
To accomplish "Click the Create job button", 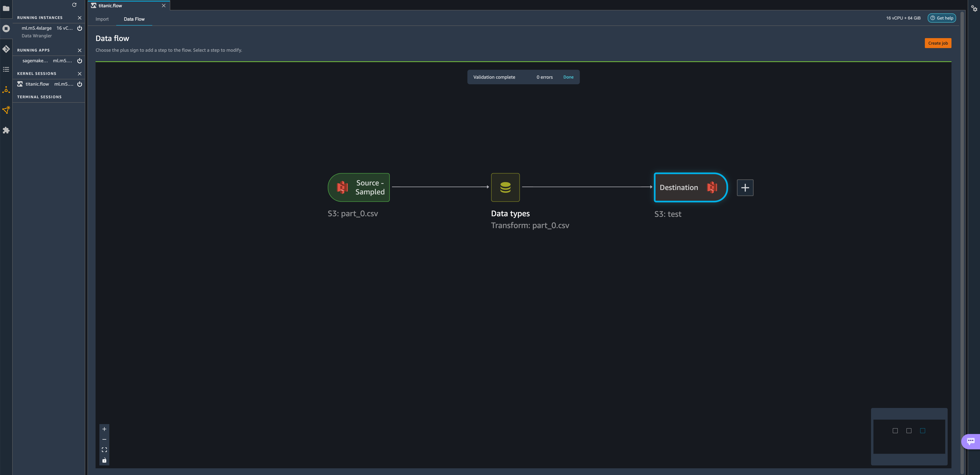I will coord(938,43).
